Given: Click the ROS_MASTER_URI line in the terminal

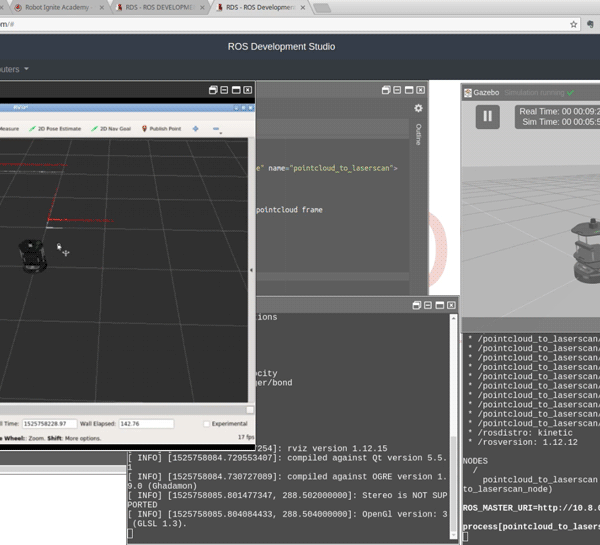Looking at the screenshot, I should point(531,508).
